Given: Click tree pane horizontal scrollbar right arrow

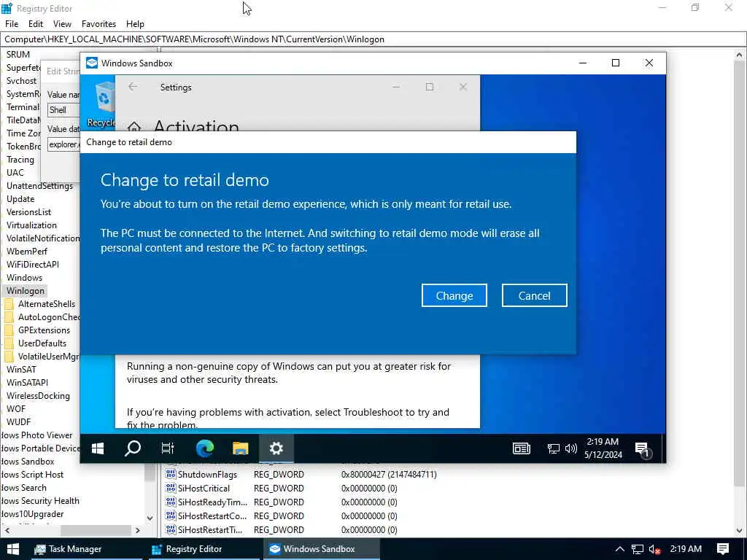Looking at the screenshot, I should 138,530.
